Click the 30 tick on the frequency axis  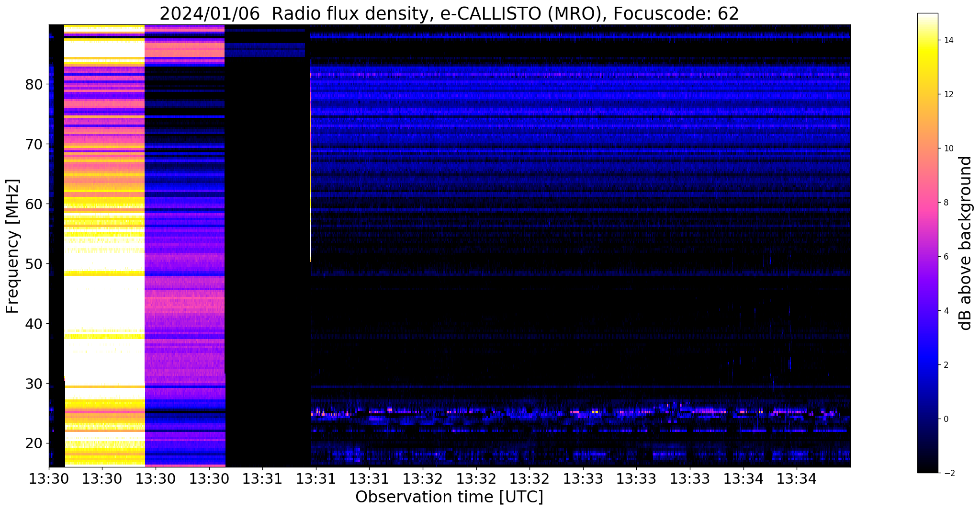pos(34,384)
